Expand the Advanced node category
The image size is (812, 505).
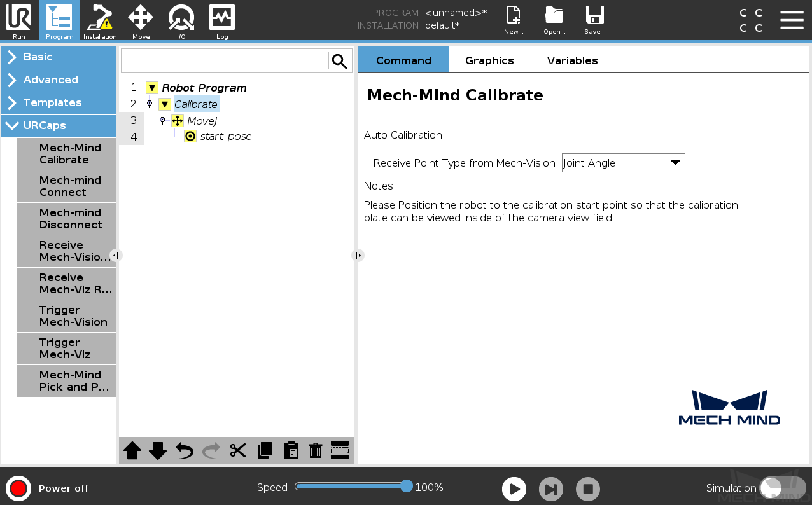click(x=59, y=80)
